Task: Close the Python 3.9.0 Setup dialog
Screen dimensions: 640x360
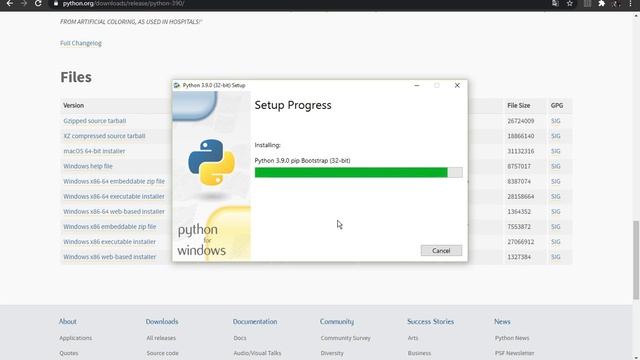Action: point(457,85)
